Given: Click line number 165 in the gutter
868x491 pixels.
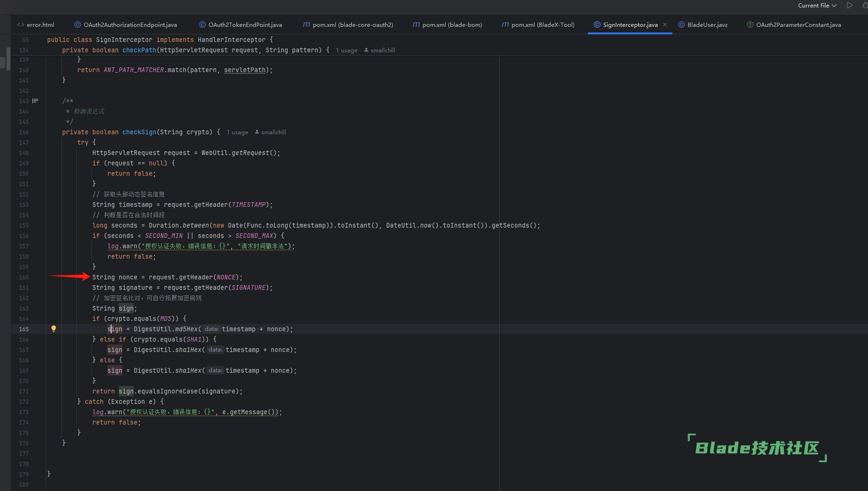Looking at the screenshot, I should tap(24, 329).
